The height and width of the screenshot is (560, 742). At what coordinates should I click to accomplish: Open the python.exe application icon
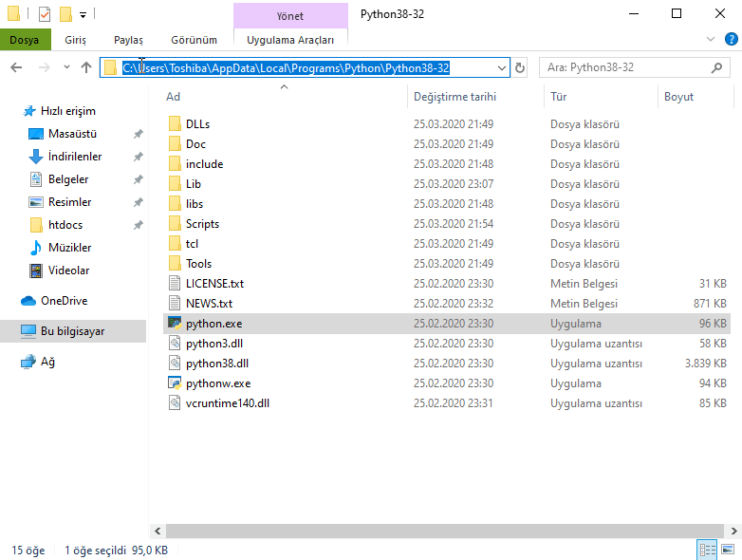coord(174,324)
